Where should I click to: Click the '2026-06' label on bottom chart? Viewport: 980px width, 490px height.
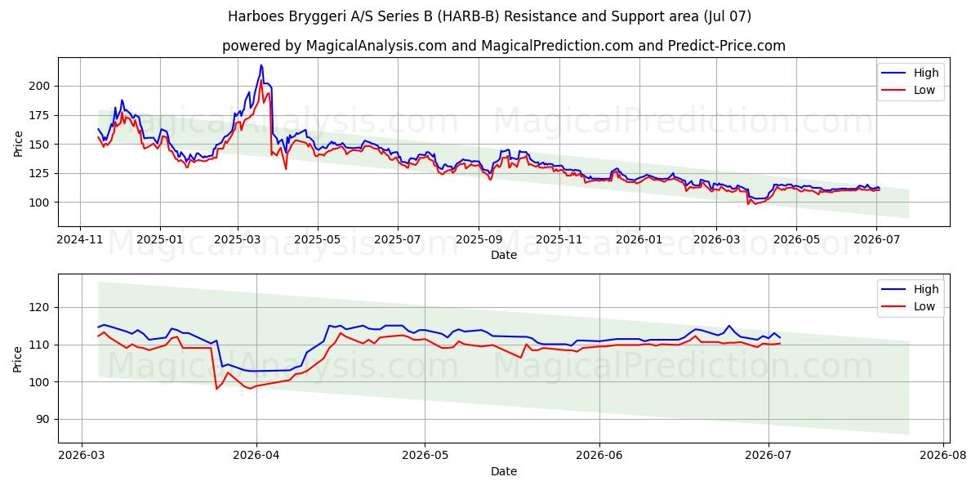click(599, 457)
